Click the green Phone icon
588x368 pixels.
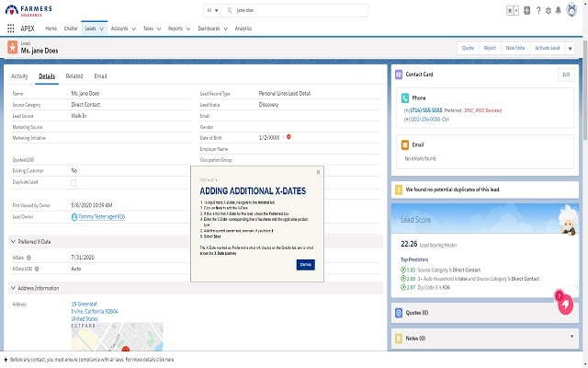[405, 98]
